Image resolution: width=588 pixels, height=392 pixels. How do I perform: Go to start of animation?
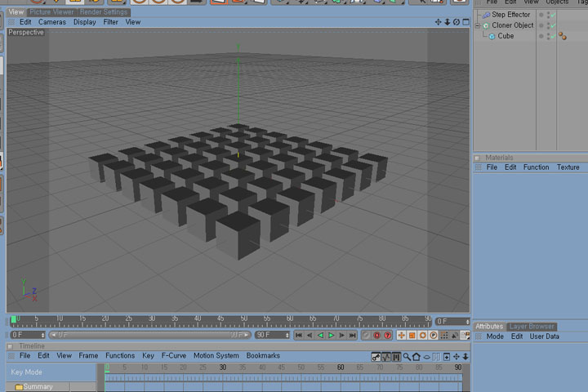[299, 335]
